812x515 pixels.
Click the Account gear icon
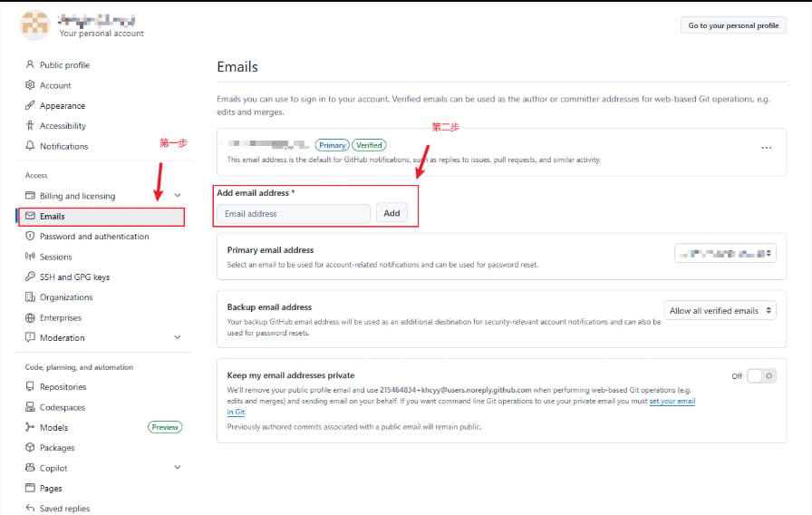(30, 85)
